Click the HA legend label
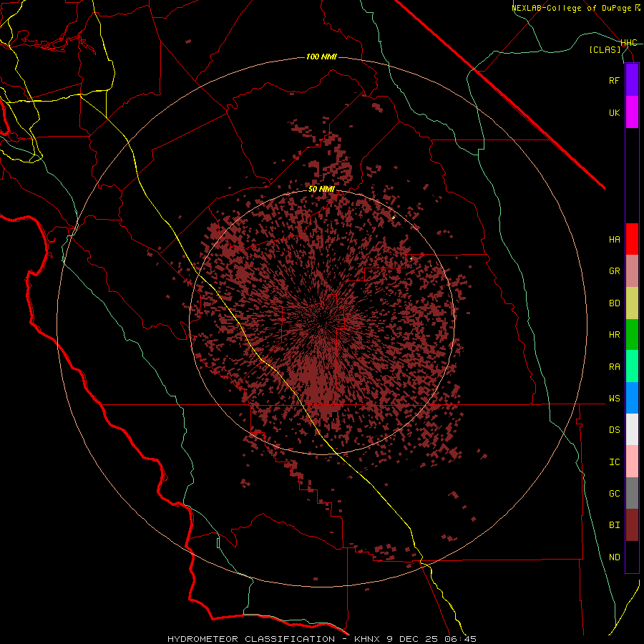The width and height of the screenshot is (644, 644). tap(614, 240)
